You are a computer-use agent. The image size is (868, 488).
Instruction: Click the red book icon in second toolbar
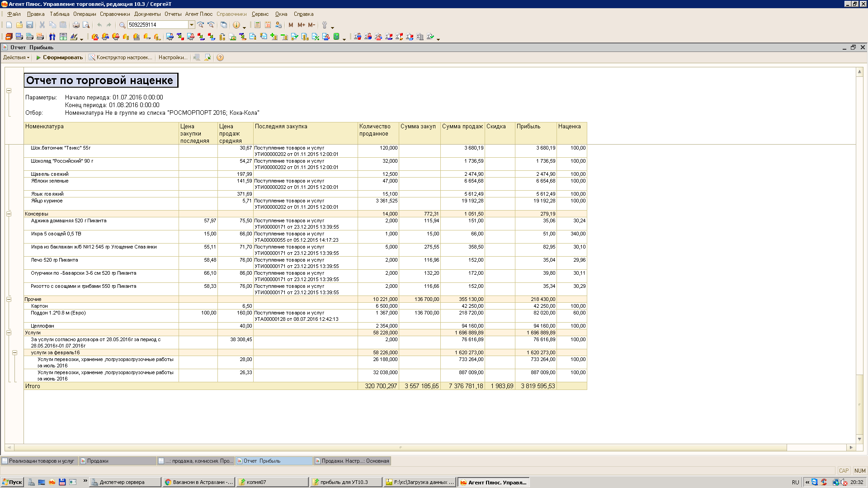coord(9,37)
